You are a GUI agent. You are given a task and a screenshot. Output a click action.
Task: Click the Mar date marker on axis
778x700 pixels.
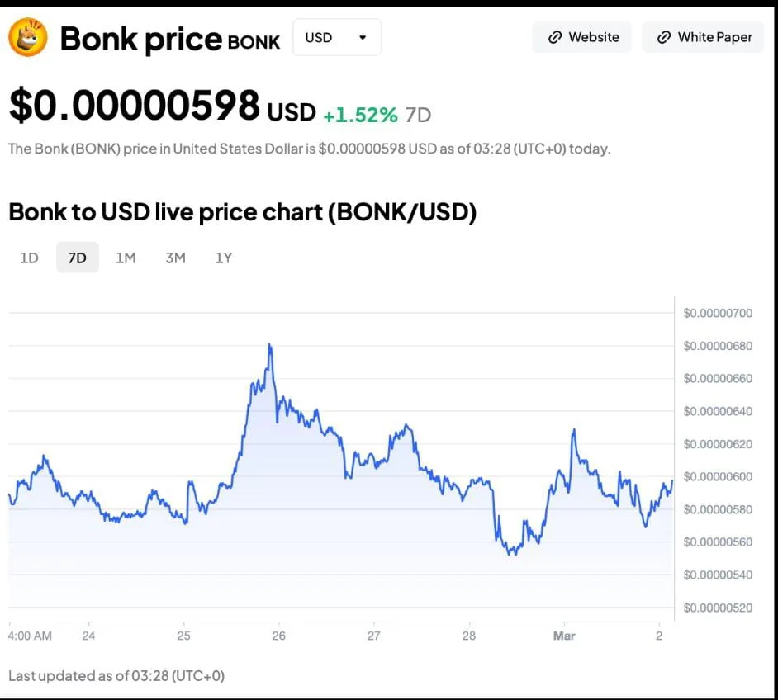(x=564, y=636)
